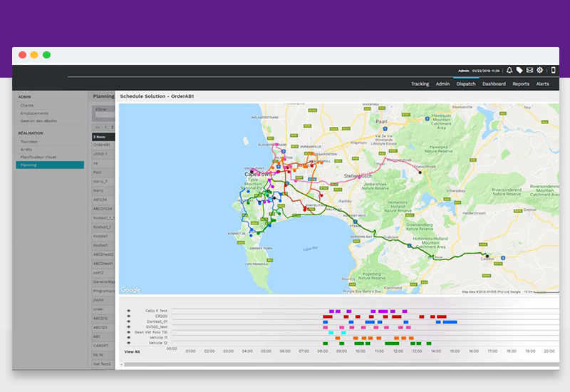Select the CAROPT row
The width and height of the screenshot is (570, 392).
[x=103, y=346]
